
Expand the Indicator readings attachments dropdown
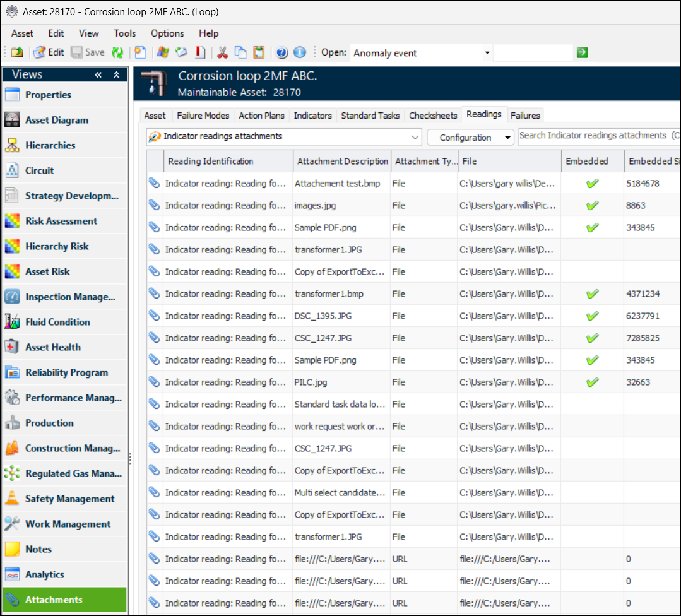(x=415, y=137)
